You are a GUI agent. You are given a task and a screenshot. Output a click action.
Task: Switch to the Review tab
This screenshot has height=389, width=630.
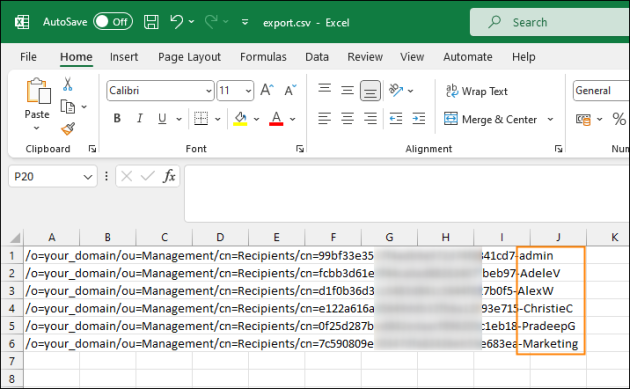(x=365, y=57)
